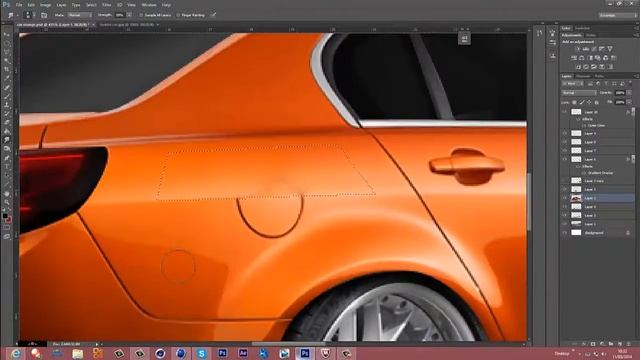Image resolution: width=640 pixels, height=360 pixels.
Task: Open the Filter menu
Action: [107, 5]
